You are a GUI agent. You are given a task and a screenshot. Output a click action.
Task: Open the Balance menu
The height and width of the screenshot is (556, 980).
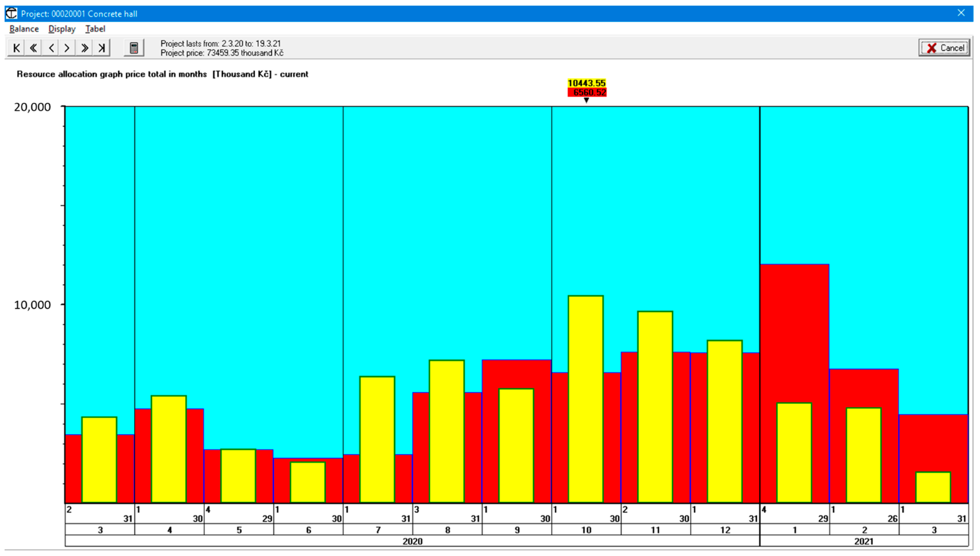24,29
